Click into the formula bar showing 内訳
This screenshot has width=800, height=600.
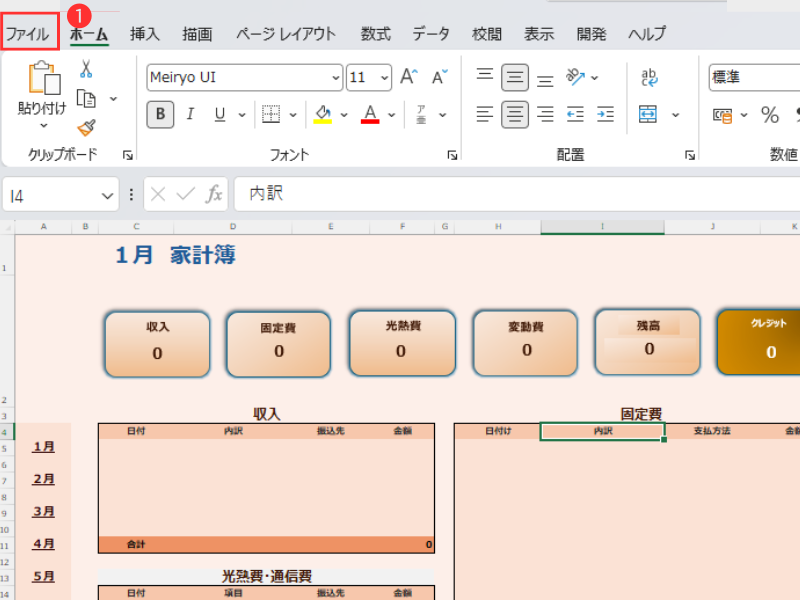point(500,195)
